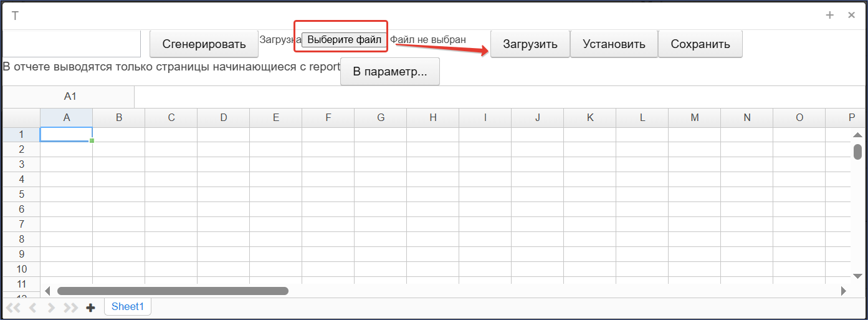Click the T title text
868x320 pixels.
(x=15, y=16)
